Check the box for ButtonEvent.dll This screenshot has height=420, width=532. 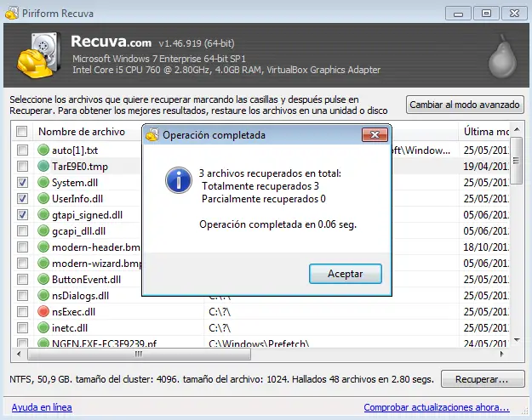(x=22, y=280)
